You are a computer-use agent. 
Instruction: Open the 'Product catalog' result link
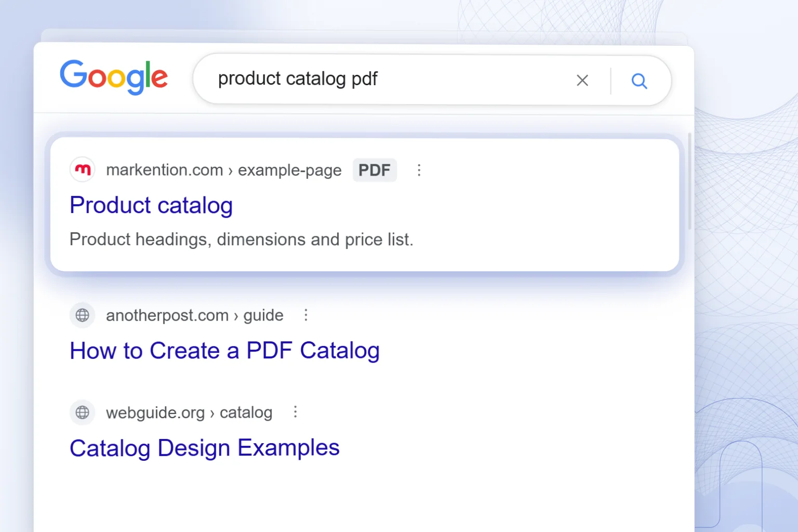pyautogui.click(x=151, y=205)
